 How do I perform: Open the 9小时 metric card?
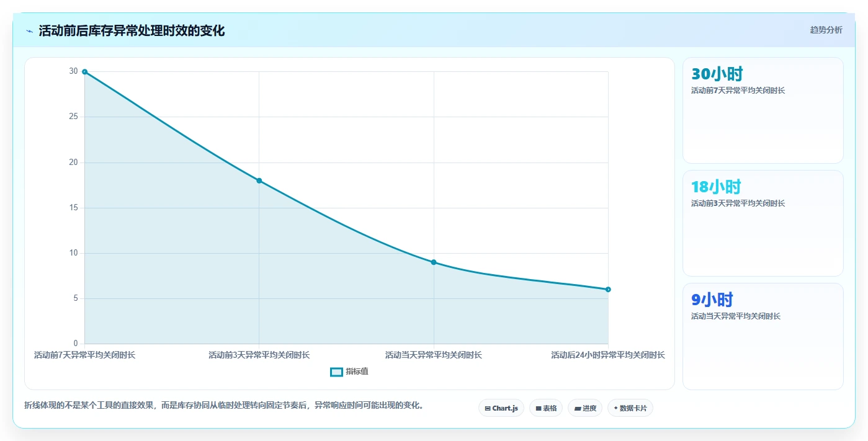[x=763, y=336]
